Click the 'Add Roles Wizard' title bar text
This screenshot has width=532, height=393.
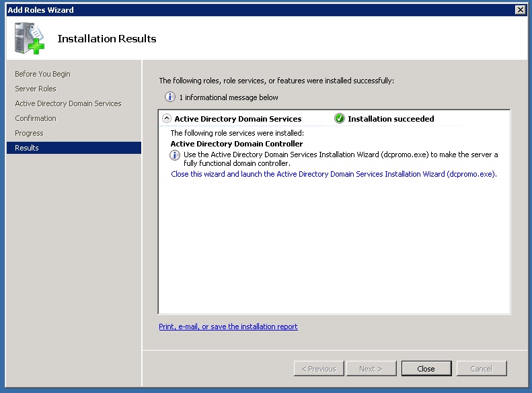40,10
